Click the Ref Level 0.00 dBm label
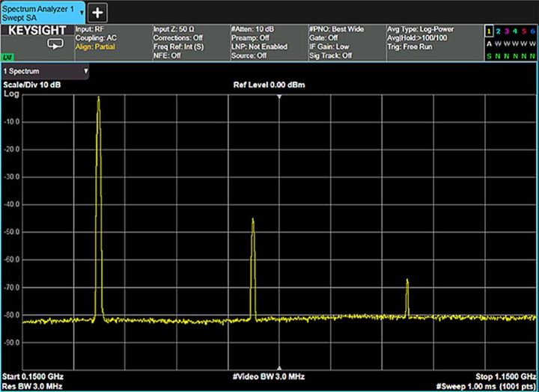Screen dimensions: 539x392 tap(269, 85)
